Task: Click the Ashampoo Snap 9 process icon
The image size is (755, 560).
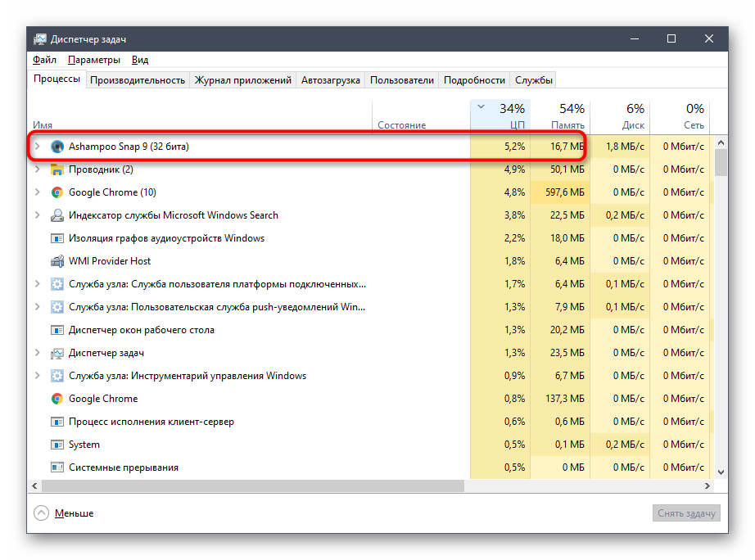Action: click(57, 147)
